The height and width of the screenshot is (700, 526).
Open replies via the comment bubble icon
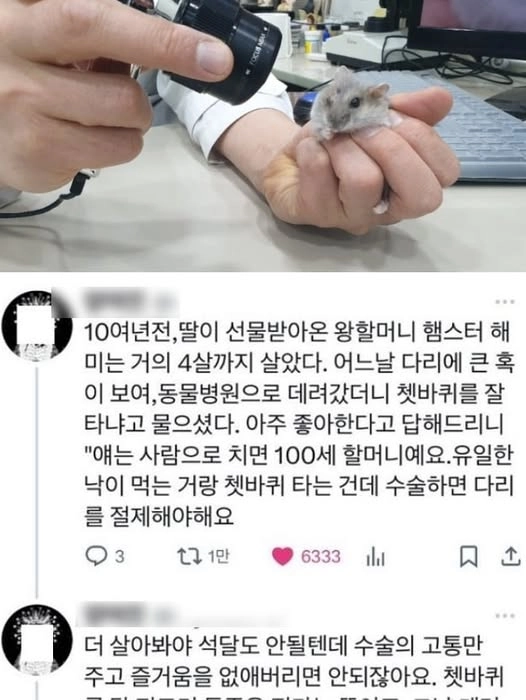pos(96,556)
